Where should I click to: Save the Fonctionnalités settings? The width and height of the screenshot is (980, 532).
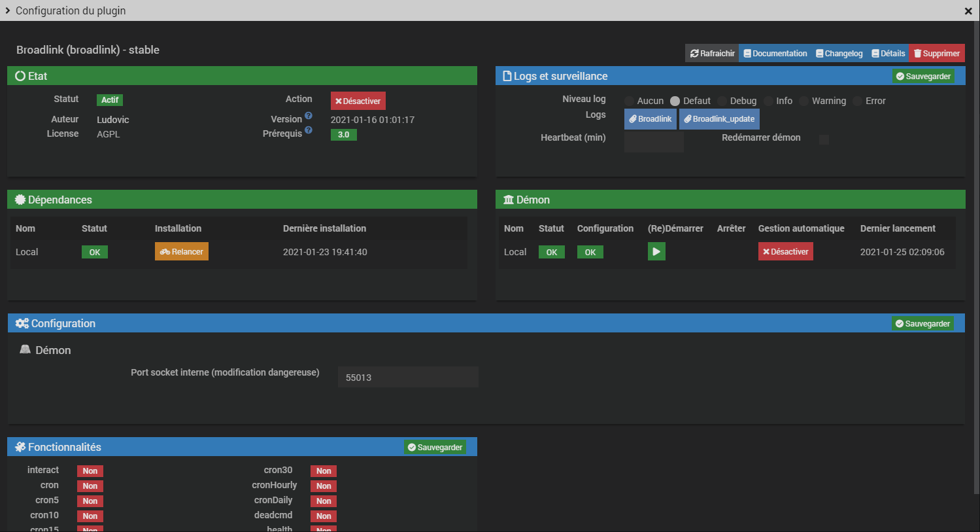(x=435, y=448)
